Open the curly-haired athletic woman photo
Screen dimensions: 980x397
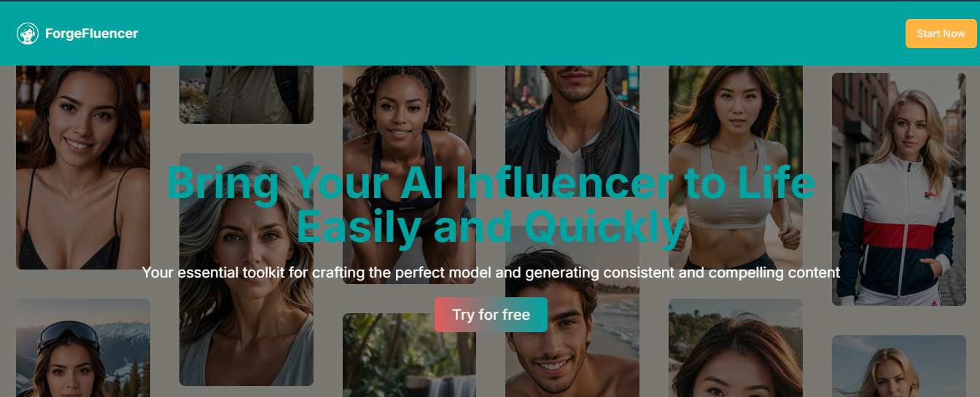(409, 175)
